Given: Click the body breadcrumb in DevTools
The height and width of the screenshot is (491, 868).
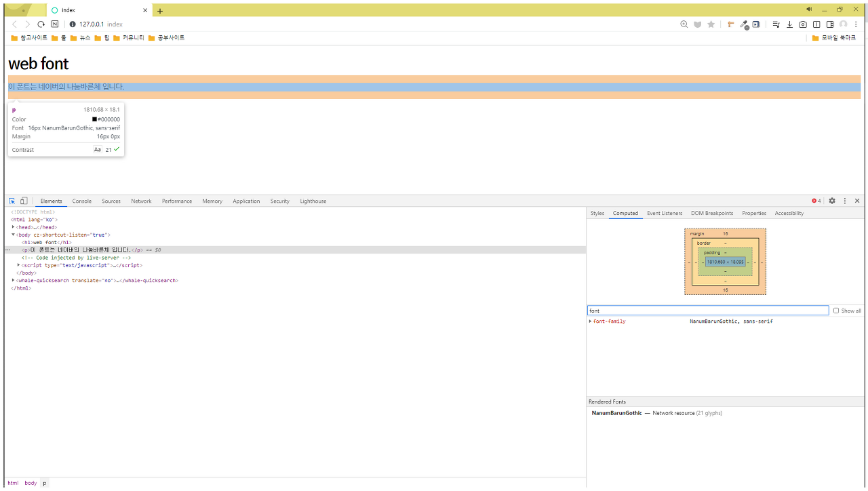Looking at the screenshot, I should [x=31, y=483].
